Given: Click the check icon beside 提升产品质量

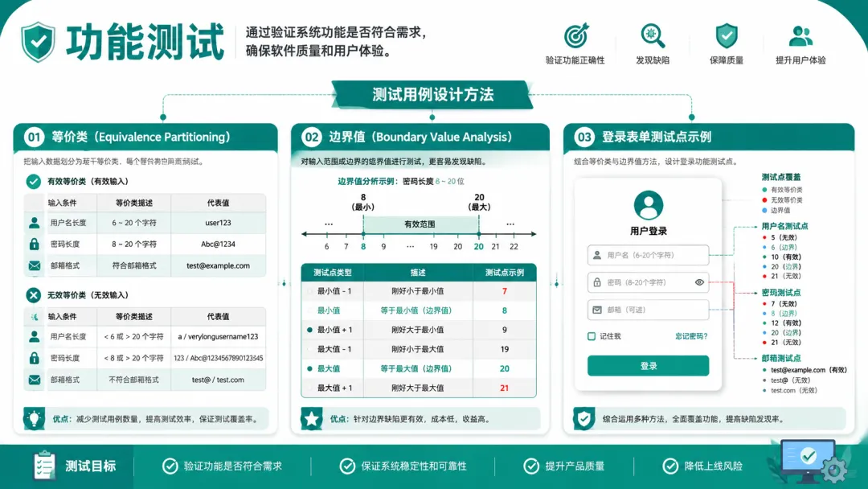Looking at the screenshot, I should point(531,466).
